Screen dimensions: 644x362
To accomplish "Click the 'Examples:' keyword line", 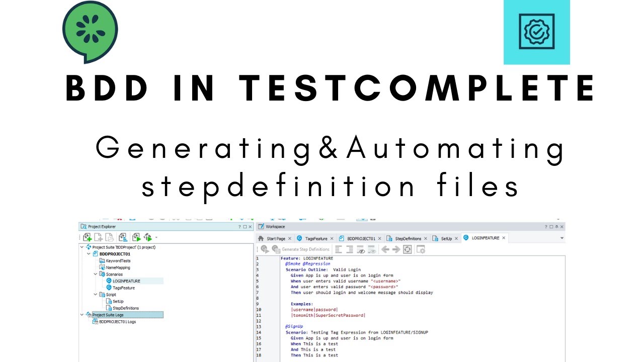I will [302, 304].
